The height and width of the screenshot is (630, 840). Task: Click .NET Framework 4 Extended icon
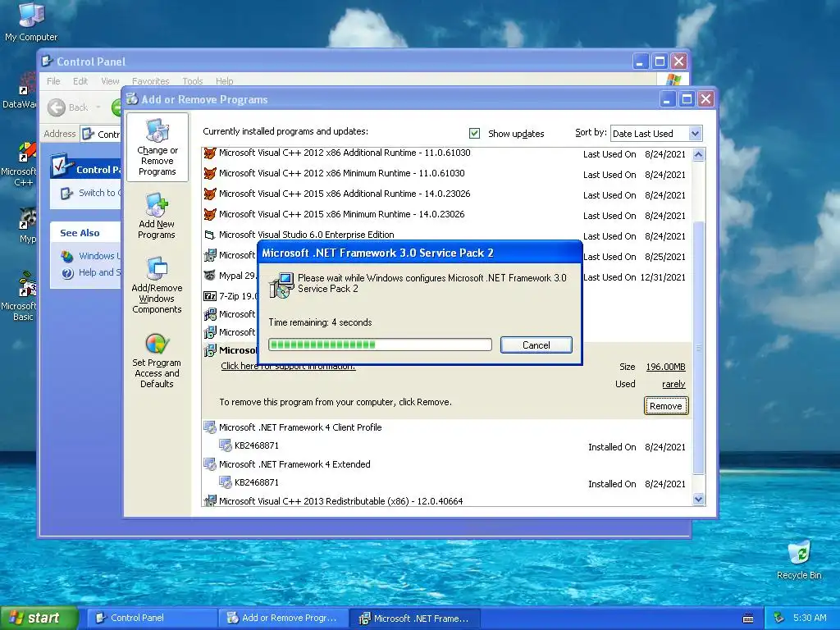[x=209, y=464]
